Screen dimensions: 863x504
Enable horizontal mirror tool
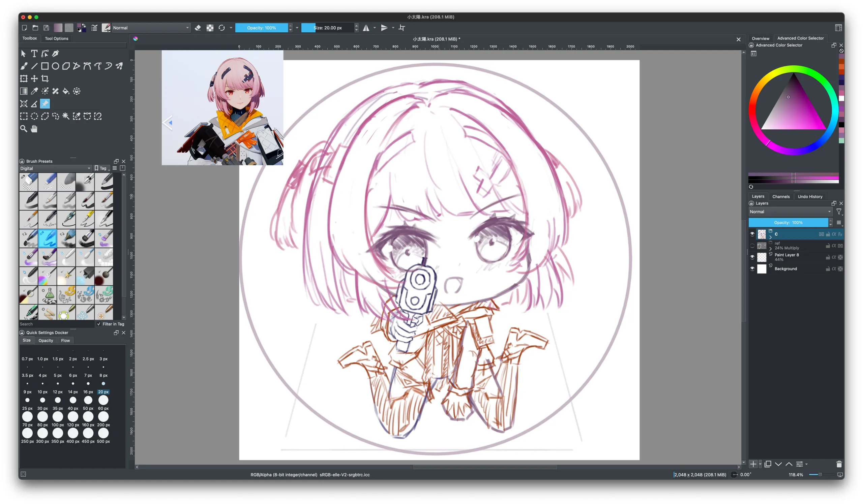(366, 28)
